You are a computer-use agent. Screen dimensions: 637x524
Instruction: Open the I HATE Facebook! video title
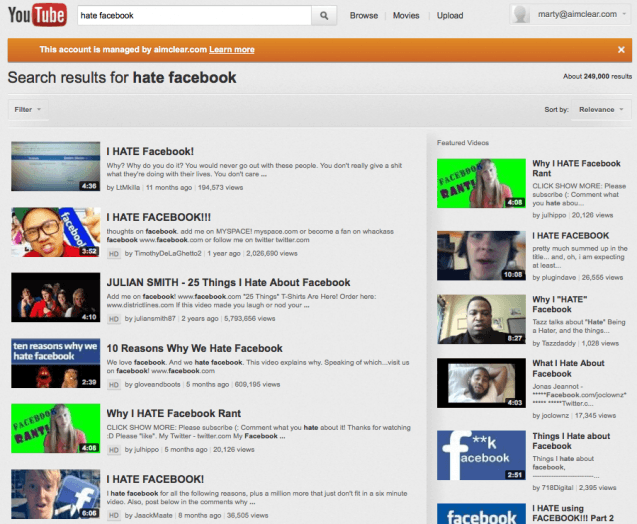coord(150,152)
